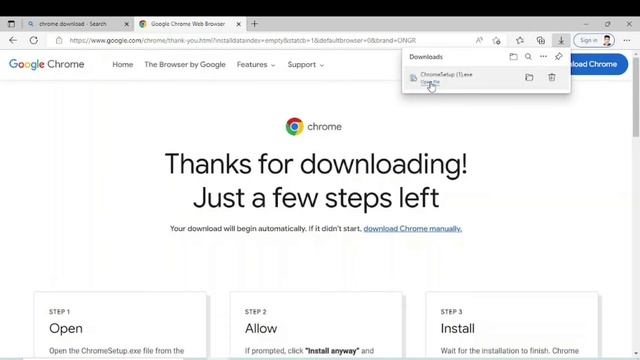
Task: Click the Google Chrome logo
Action: click(47, 64)
